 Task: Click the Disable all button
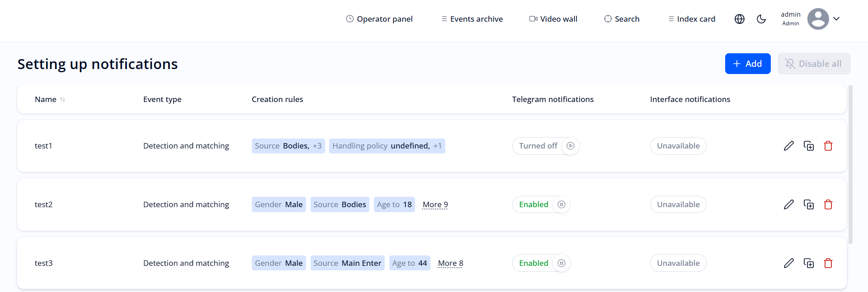click(x=813, y=64)
